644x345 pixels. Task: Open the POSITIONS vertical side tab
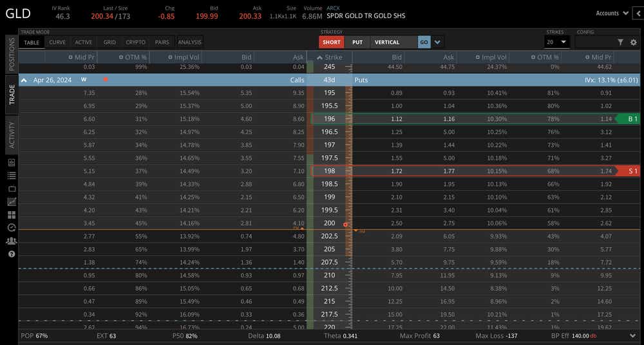(12, 54)
